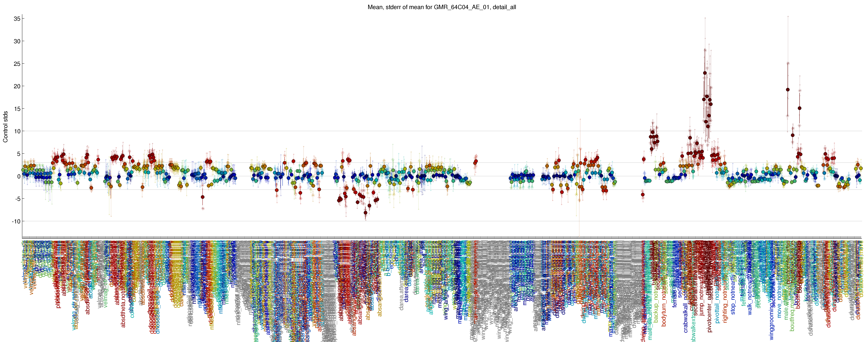Click the y-axis tick label 30
The width and height of the screenshot is (868, 342).
(x=17, y=41)
